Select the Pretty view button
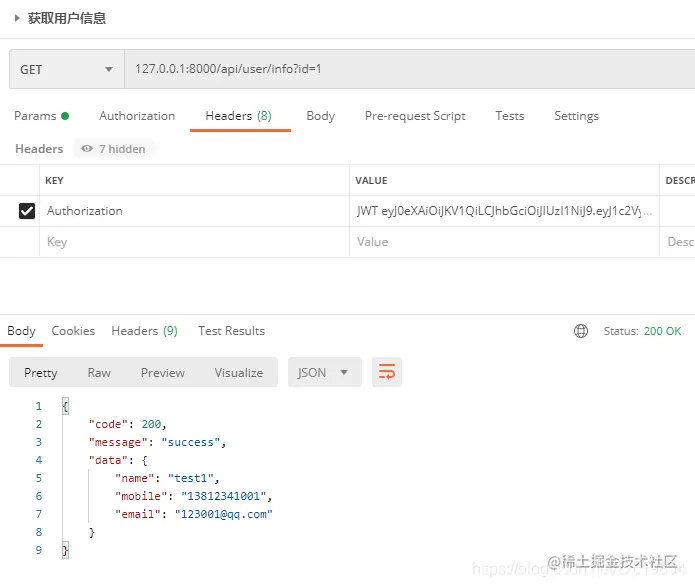This screenshot has height=587, width=695. pyautogui.click(x=41, y=373)
